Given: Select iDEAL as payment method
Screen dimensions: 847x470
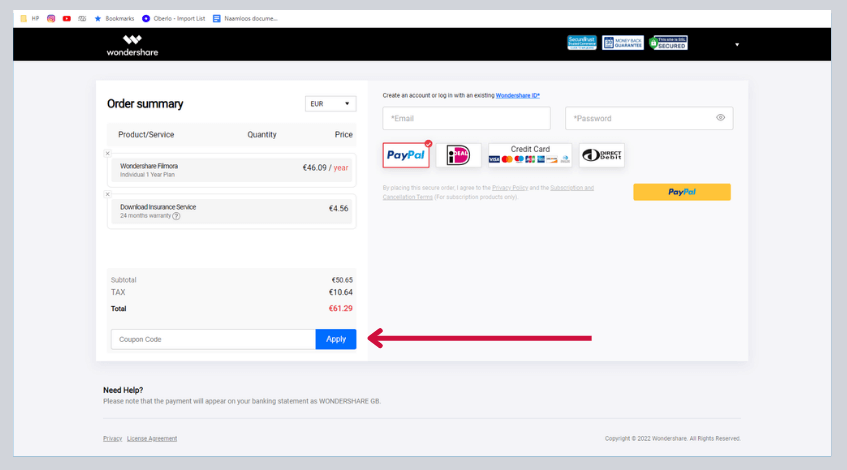Looking at the screenshot, I should (458, 155).
